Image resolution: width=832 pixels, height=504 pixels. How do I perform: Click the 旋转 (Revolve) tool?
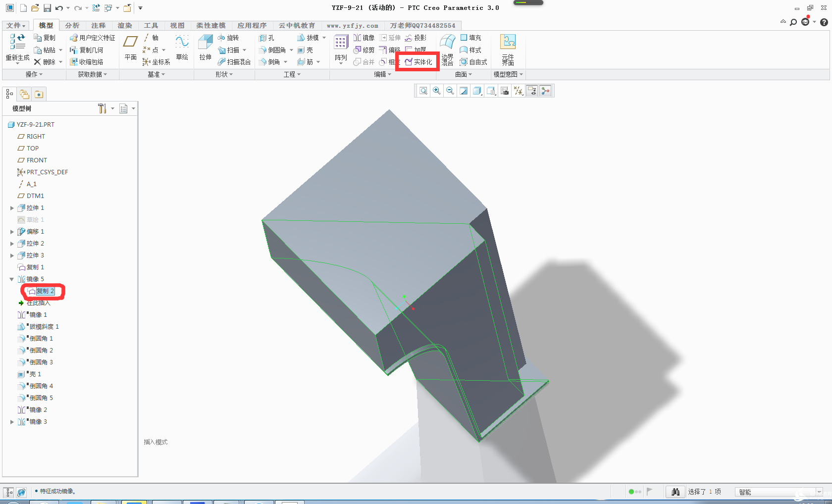point(228,38)
